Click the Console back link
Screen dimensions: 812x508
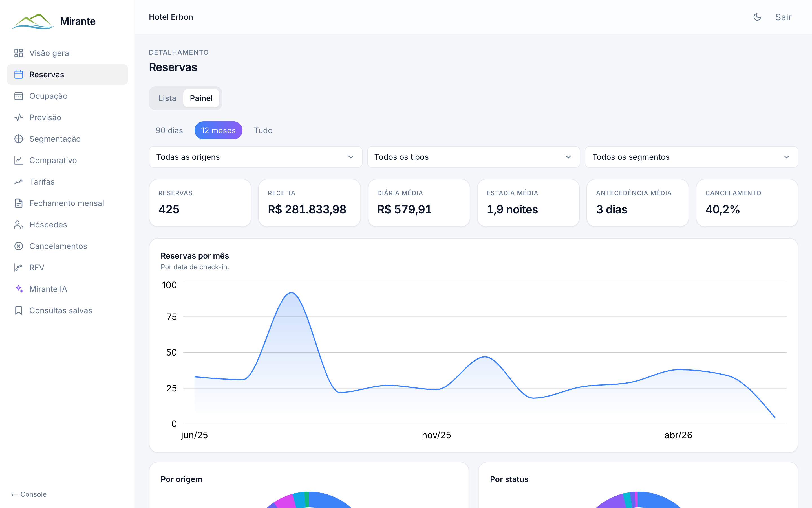29,494
